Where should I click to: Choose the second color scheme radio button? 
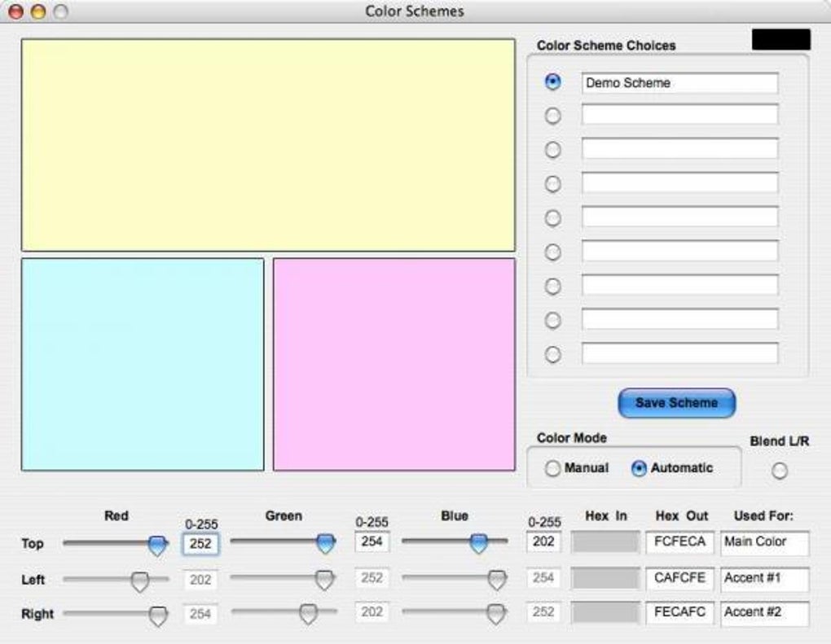(553, 116)
